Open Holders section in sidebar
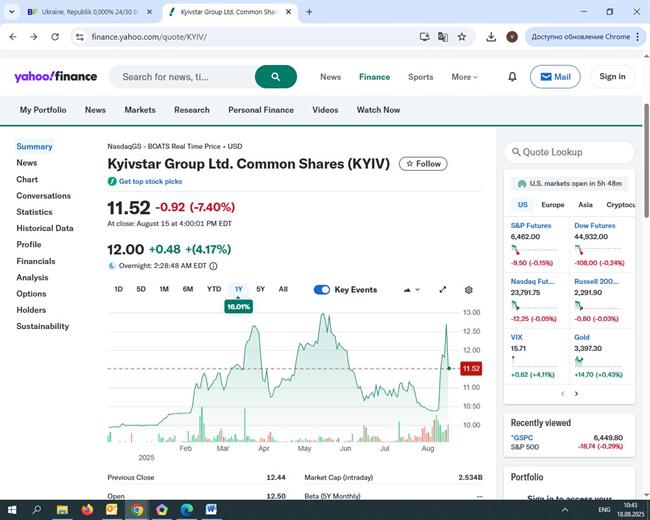 [31, 310]
